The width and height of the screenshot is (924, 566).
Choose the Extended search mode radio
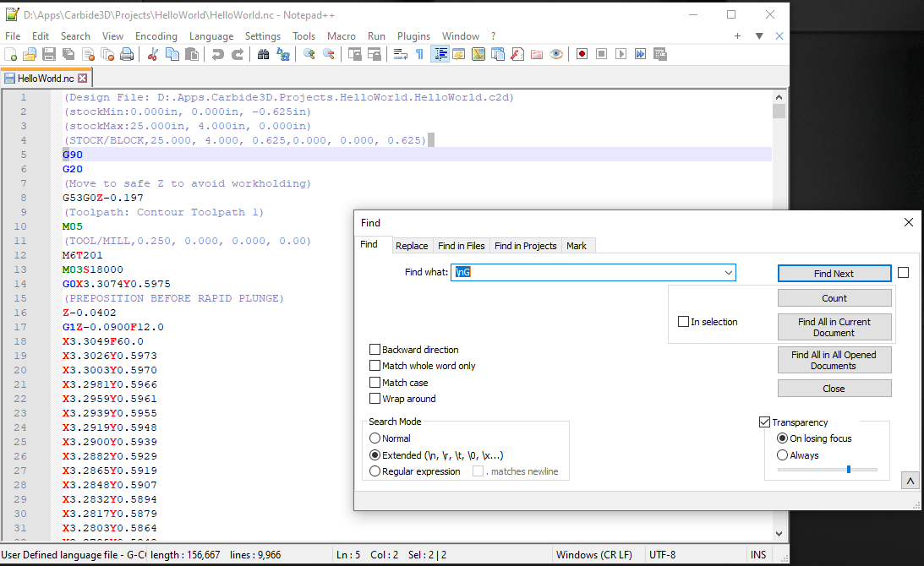pyautogui.click(x=375, y=455)
